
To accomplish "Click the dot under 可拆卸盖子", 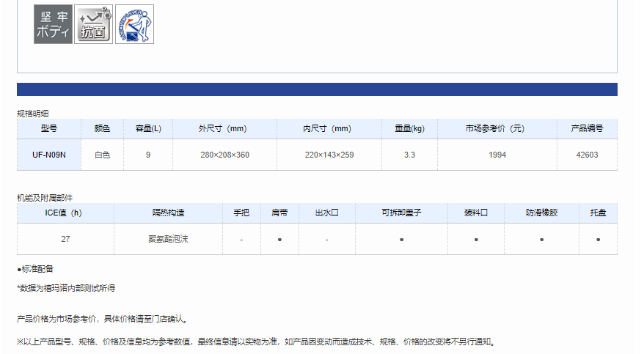I will pos(402,240).
